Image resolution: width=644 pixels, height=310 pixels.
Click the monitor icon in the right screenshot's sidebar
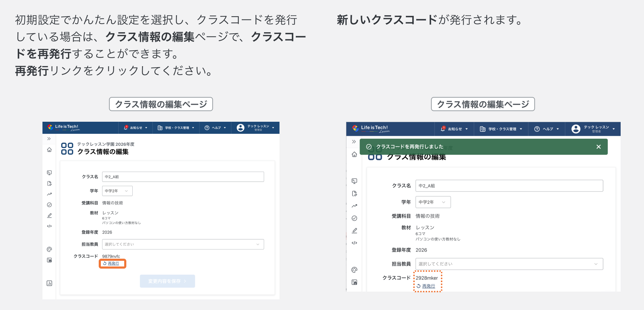tap(354, 181)
